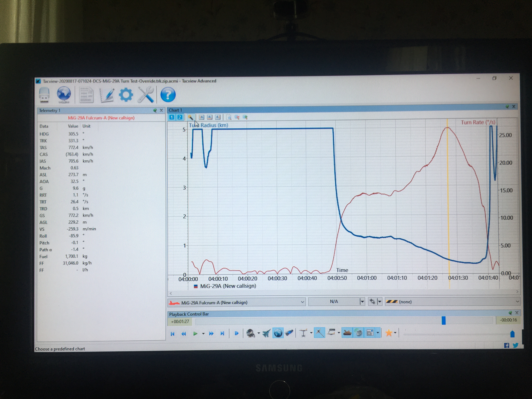Close the Telemetry 1 panel
Screen dimensions: 532x399
(x=161, y=110)
